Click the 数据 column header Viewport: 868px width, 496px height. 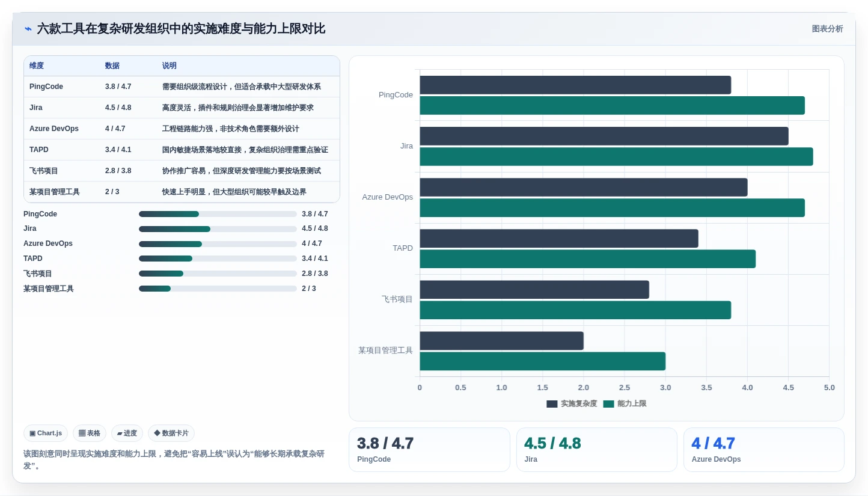click(x=112, y=66)
